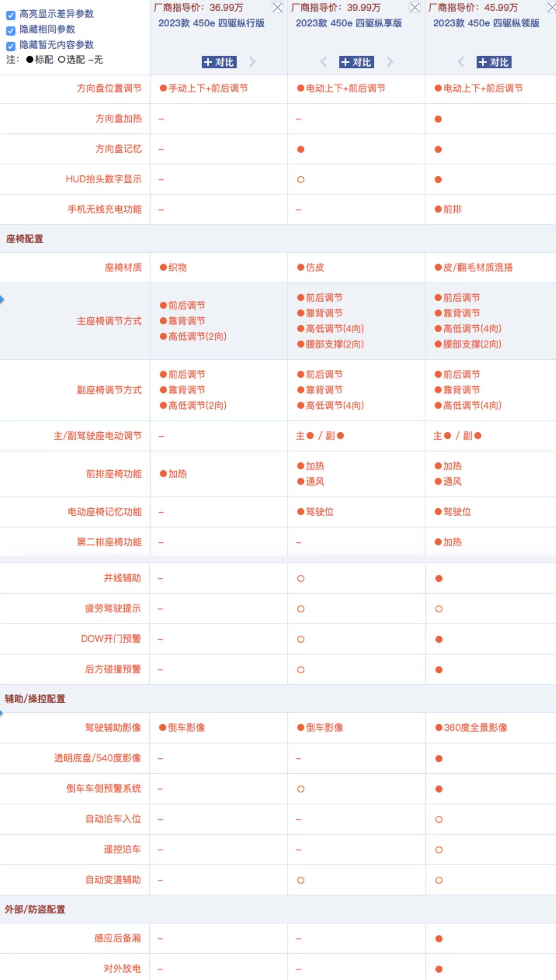
Task: Click the 主/副驾驶座电动调节 parameter label
Action: click(x=98, y=436)
